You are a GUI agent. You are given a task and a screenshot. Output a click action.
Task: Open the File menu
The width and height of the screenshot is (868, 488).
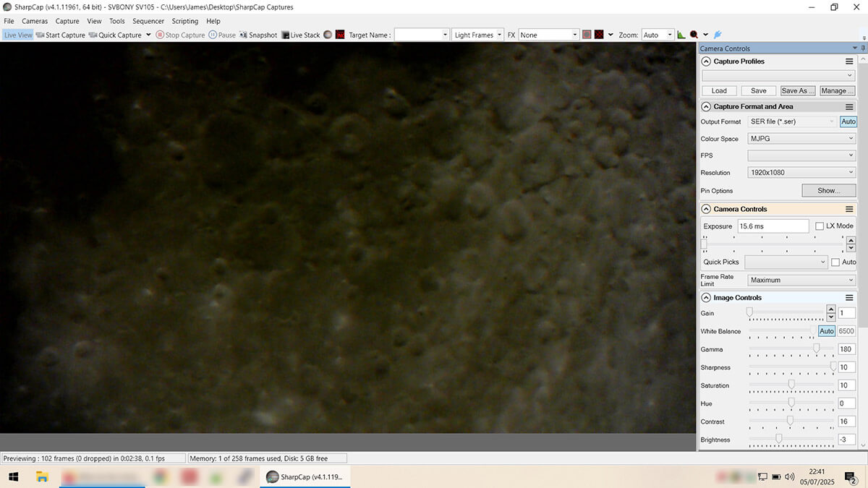click(x=9, y=21)
